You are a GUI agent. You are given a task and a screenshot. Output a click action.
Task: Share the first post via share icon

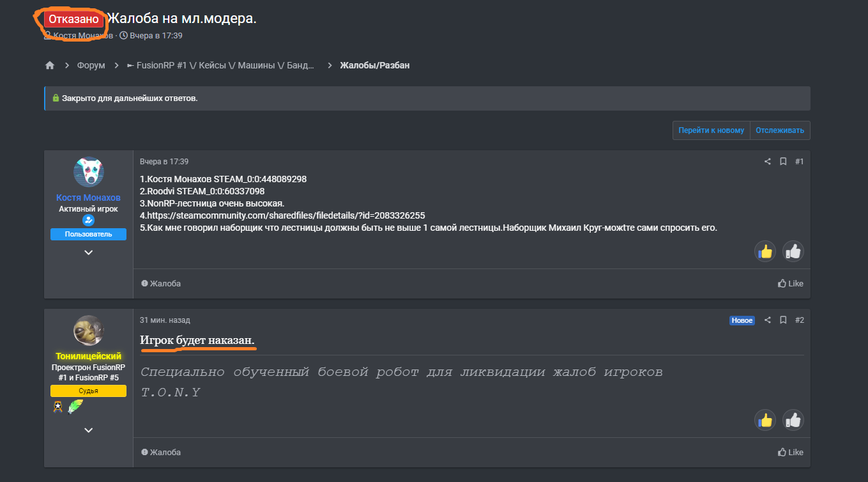[x=767, y=162]
